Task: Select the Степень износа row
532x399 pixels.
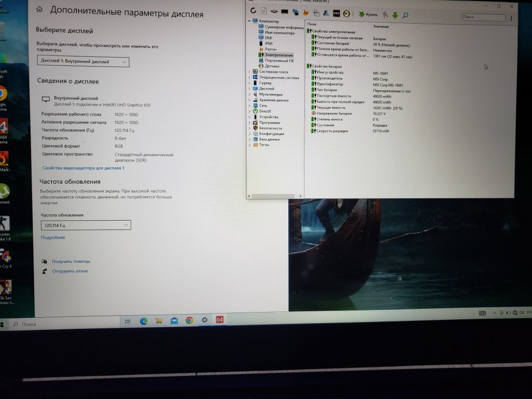Action: [345, 119]
